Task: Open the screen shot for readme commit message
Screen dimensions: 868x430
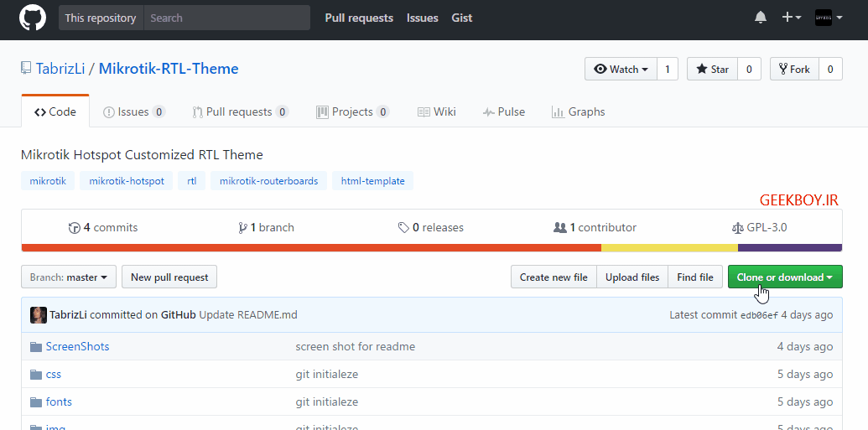Action: pyautogui.click(x=356, y=346)
